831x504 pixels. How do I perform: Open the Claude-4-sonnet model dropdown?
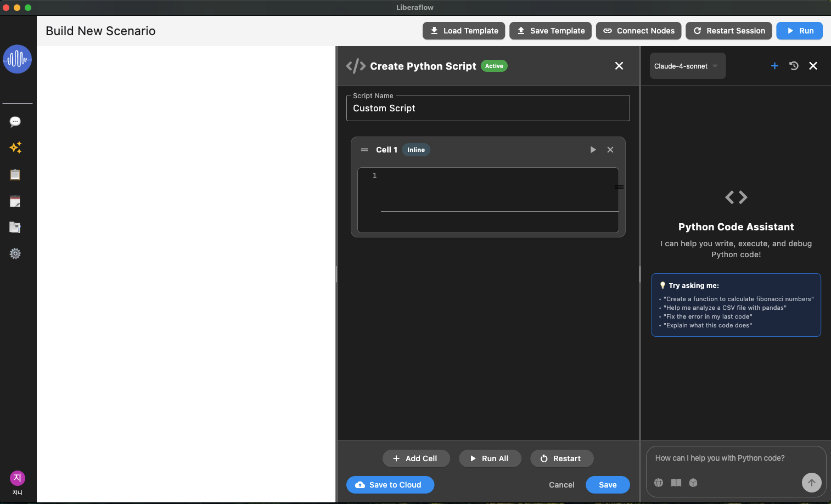coord(687,66)
